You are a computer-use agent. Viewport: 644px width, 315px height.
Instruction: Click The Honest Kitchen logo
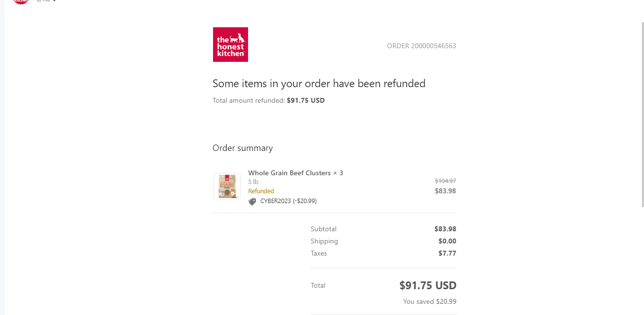231,44
